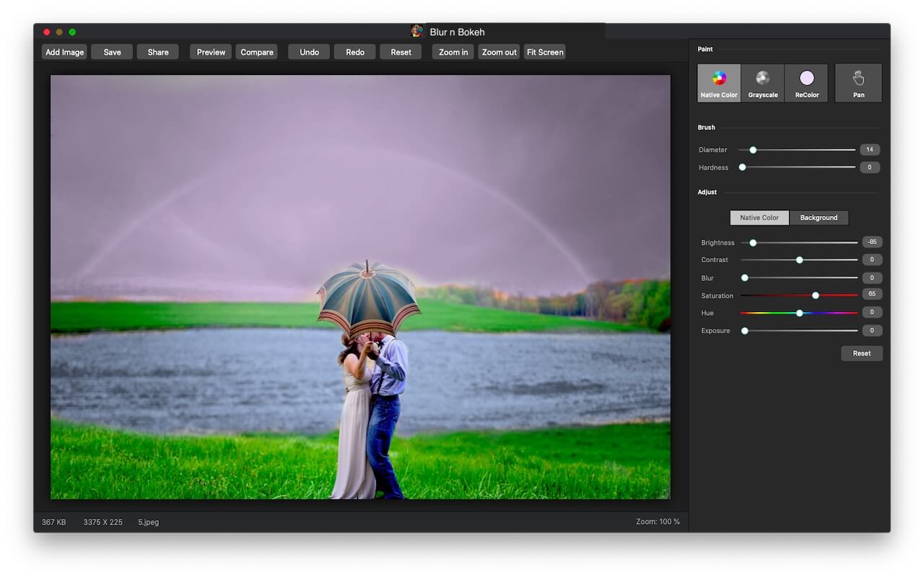Save the edited image
Image resolution: width=924 pixels, height=578 pixels.
pyautogui.click(x=112, y=52)
